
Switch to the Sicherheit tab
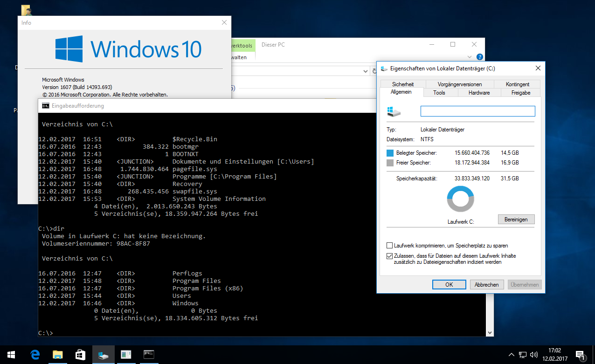coord(403,84)
